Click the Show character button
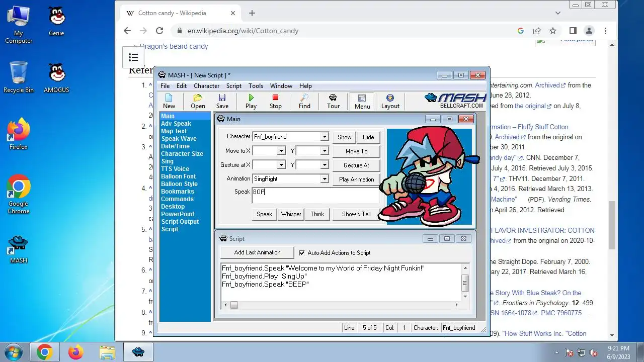 pos(345,137)
